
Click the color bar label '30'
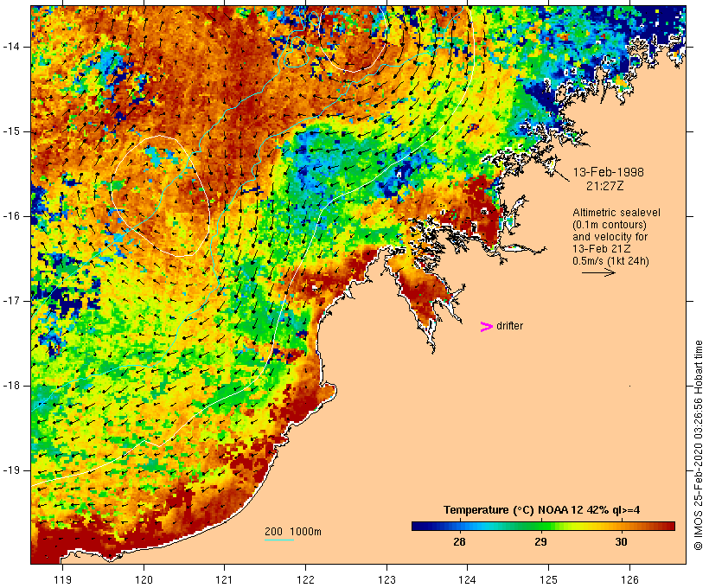click(622, 541)
